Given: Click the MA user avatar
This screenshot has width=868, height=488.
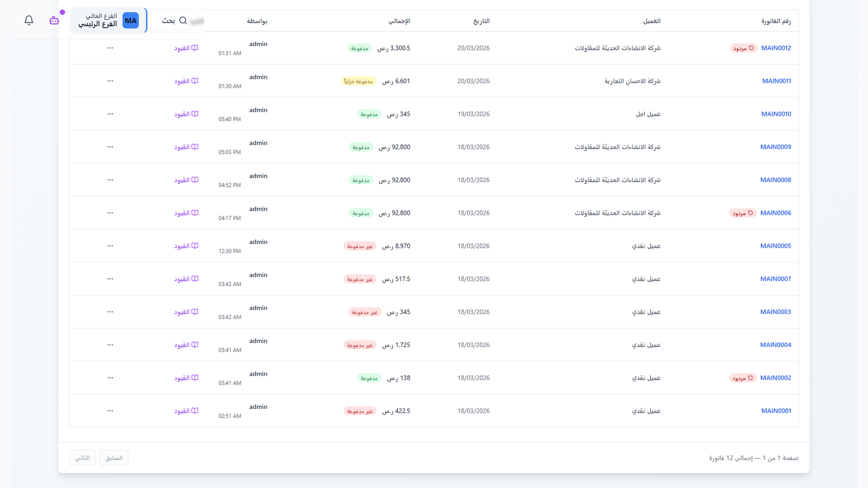Looking at the screenshot, I should [x=130, y=21].
